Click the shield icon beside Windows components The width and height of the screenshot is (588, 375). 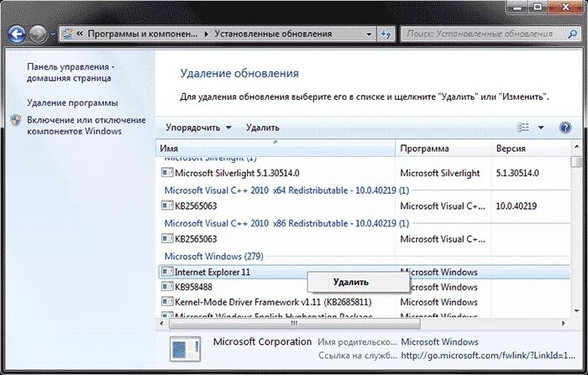[16, 120]
